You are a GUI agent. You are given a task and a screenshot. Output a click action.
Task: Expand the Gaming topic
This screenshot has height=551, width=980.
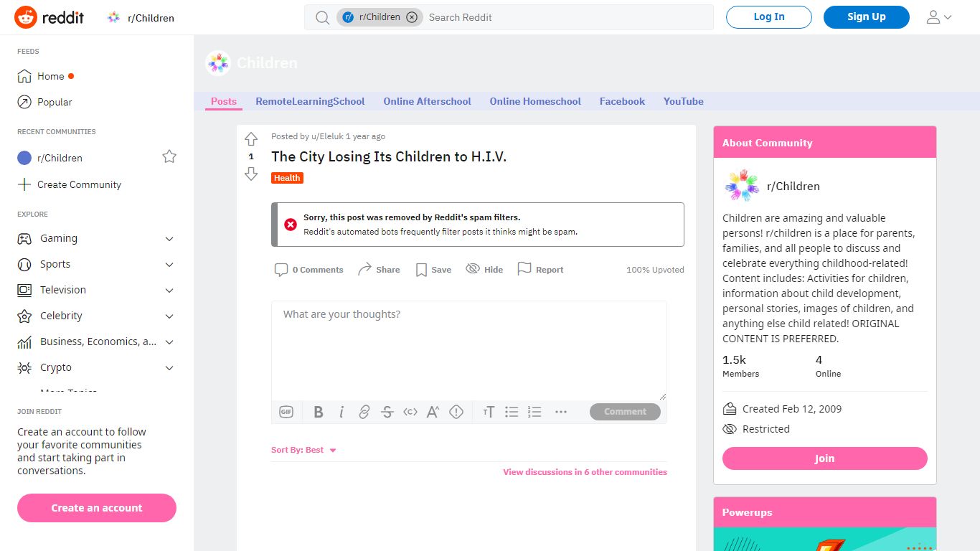[x=169, y=239]
